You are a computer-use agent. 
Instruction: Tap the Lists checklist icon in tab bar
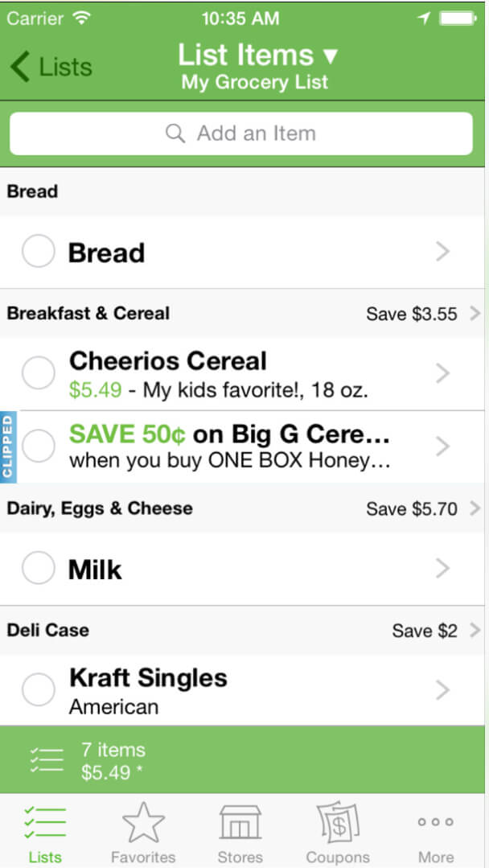44,824
